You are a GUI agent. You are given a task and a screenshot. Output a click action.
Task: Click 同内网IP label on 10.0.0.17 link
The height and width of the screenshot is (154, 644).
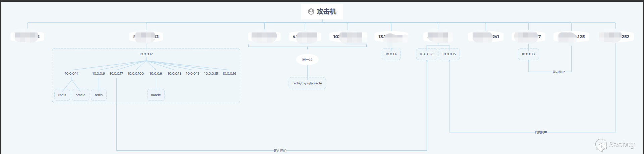[280, 151]
